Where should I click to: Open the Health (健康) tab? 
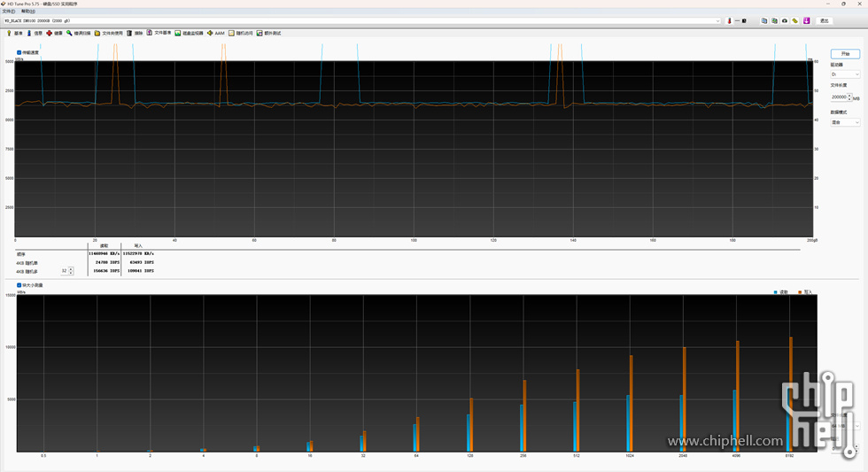[54, 33]
